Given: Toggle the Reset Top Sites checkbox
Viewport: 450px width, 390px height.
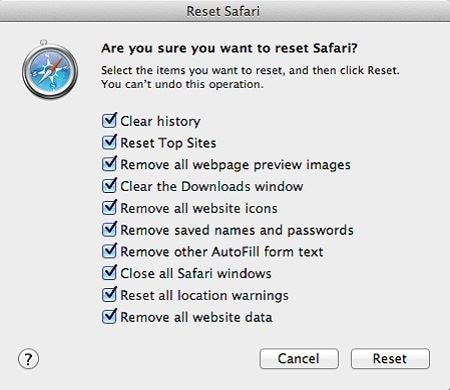Looking at the screenshot, I should click(x=109, y=142).
